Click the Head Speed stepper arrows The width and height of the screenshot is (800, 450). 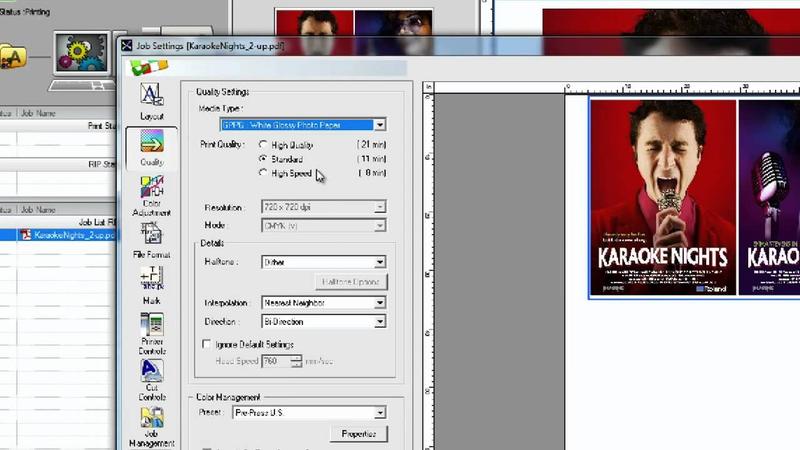coord(296,361)
